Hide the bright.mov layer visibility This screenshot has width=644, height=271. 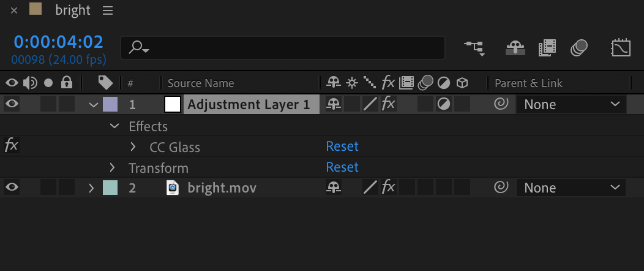pos(12,188)
